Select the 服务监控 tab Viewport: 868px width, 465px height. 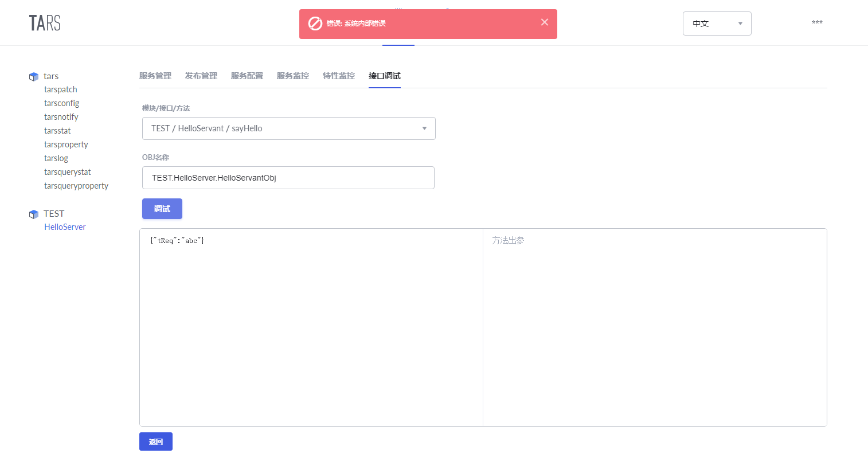(x=292, y=75)
